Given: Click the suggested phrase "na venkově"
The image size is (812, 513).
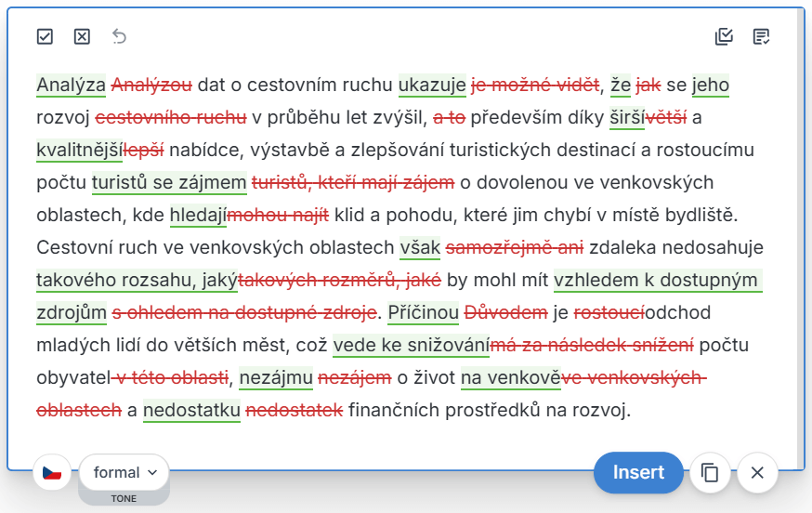Looking at the screenshot, I should tap(511, 377).
